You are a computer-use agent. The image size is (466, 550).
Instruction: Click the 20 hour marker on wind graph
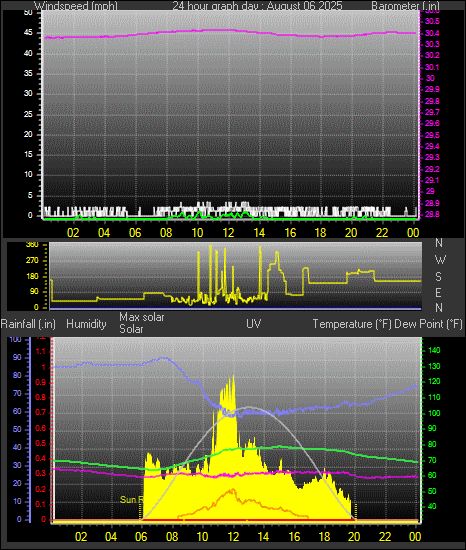[351, 233]
